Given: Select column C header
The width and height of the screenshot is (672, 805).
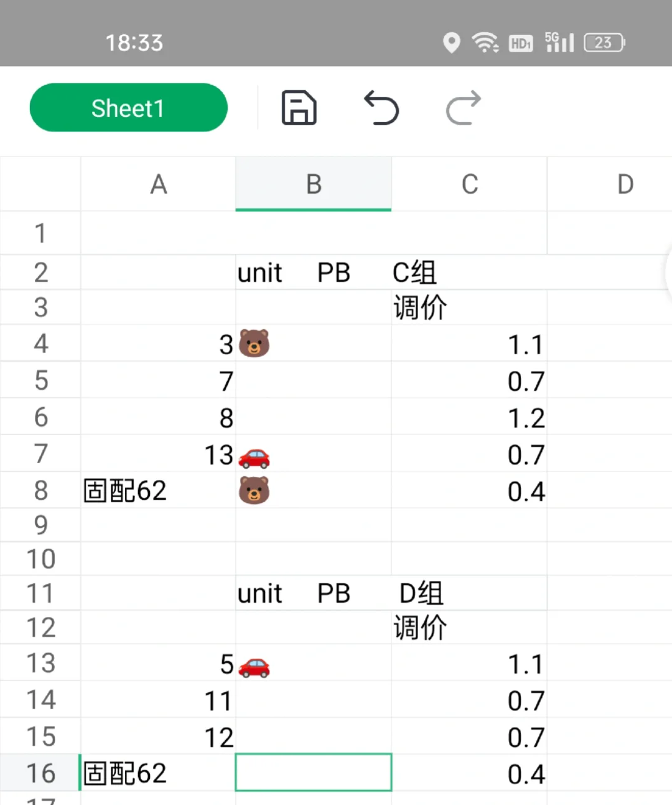Looking at the screenshot, I should point(469,184).
